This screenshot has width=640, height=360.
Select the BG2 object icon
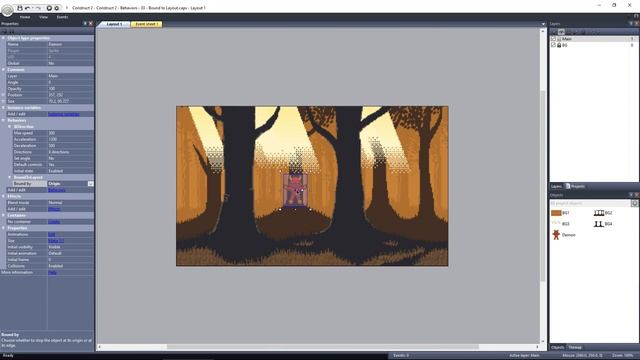click(x=598, y=213)
